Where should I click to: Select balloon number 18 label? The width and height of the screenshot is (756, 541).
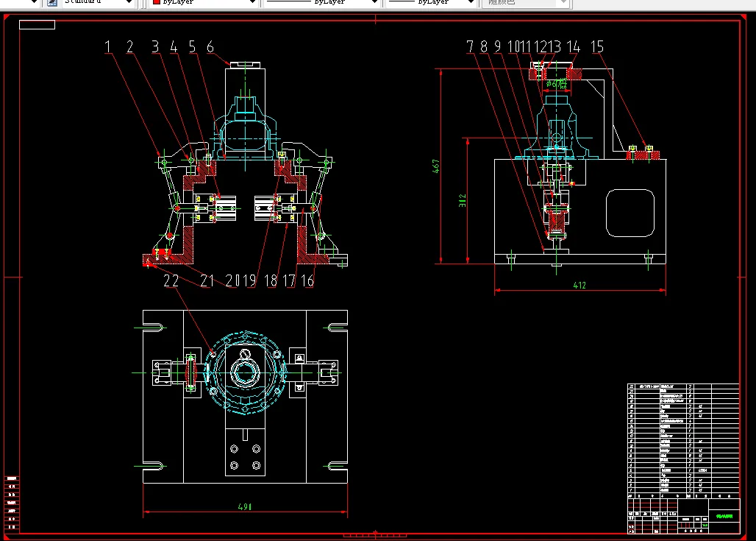coord(271,280)
